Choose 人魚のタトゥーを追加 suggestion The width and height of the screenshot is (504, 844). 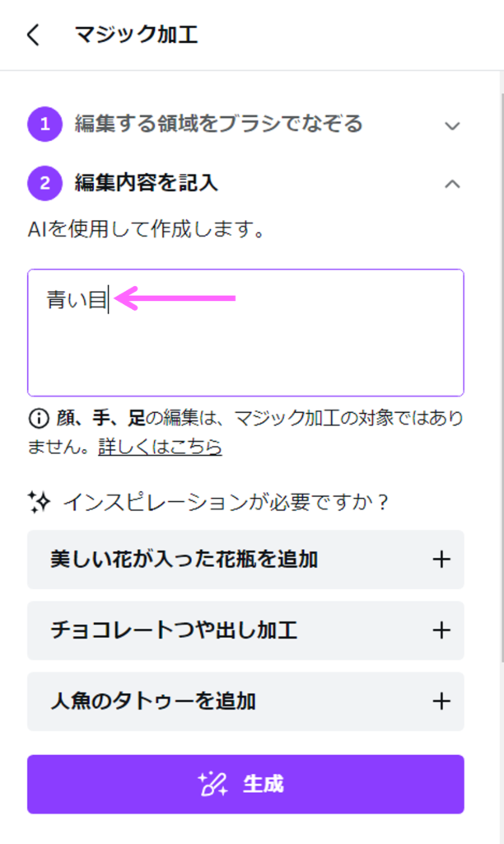[x=153, y=701]
